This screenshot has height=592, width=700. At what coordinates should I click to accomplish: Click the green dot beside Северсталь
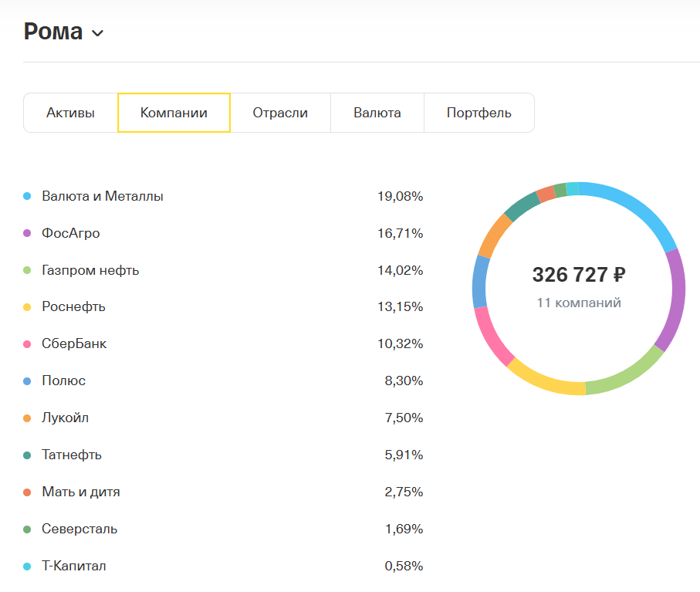[x=27, y=529]
